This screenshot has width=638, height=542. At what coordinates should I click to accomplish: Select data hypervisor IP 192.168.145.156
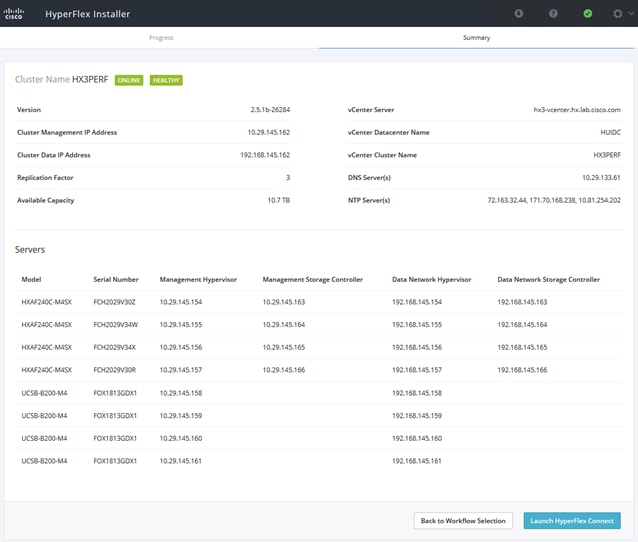pyautogui.click(x=417, y=347)
